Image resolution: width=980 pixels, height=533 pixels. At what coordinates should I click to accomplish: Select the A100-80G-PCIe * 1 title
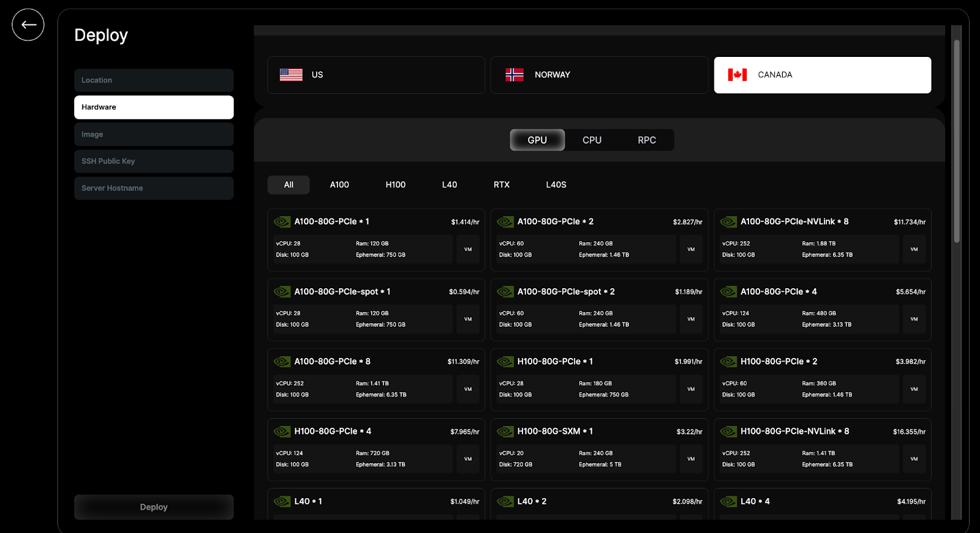(332, 222)
